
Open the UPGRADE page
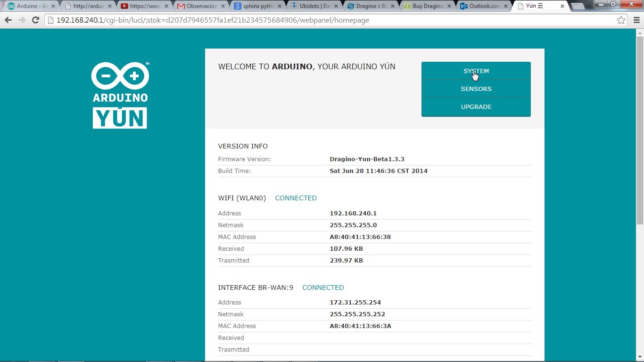pos(476,107)
